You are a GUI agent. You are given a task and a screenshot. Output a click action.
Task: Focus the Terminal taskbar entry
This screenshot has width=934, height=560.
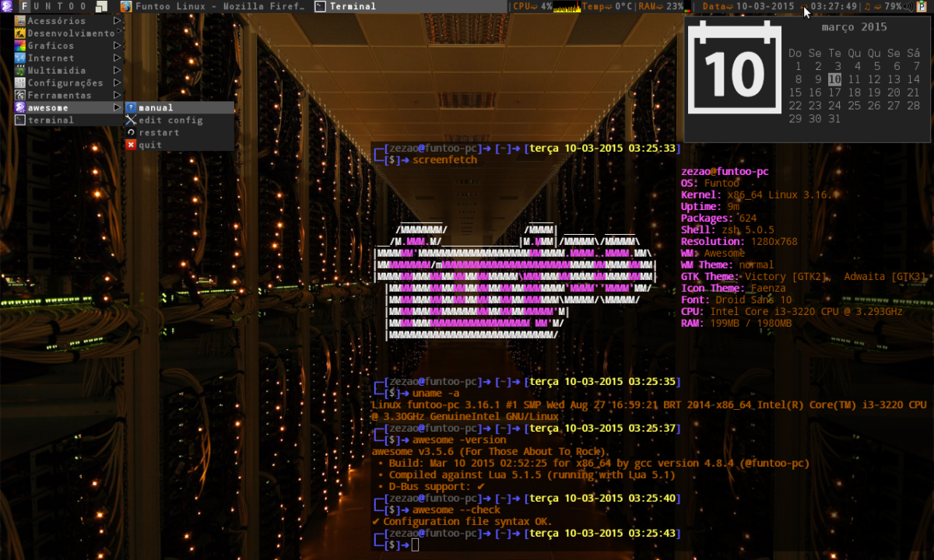tap(409, 6)
